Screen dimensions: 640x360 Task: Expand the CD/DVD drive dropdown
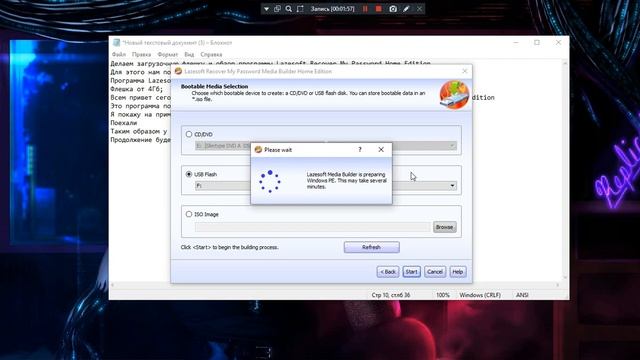coord(452,146)
